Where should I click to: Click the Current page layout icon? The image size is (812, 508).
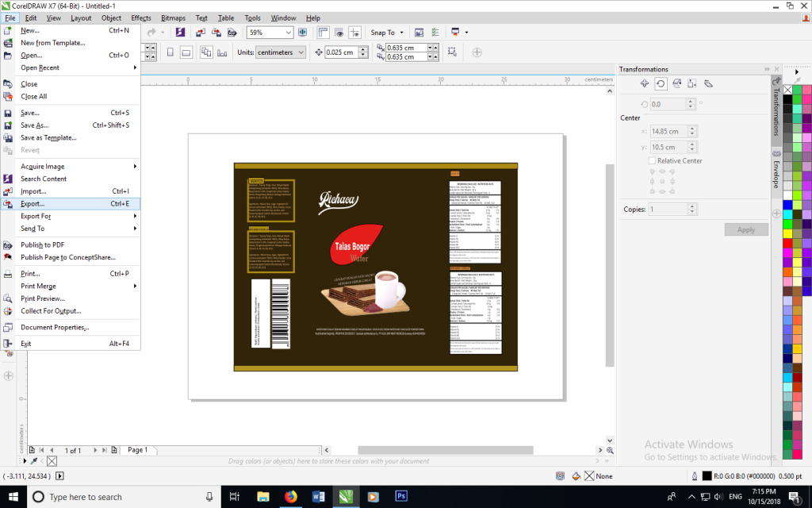(222, 52)
